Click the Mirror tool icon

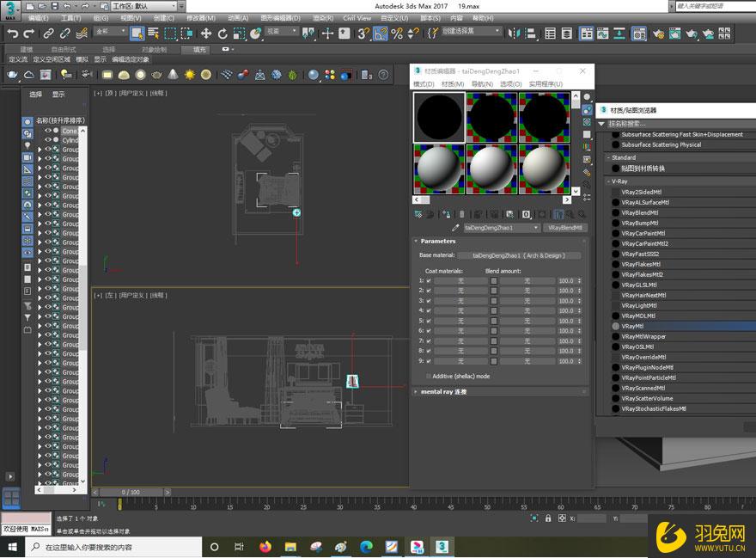tap(515, 34)
